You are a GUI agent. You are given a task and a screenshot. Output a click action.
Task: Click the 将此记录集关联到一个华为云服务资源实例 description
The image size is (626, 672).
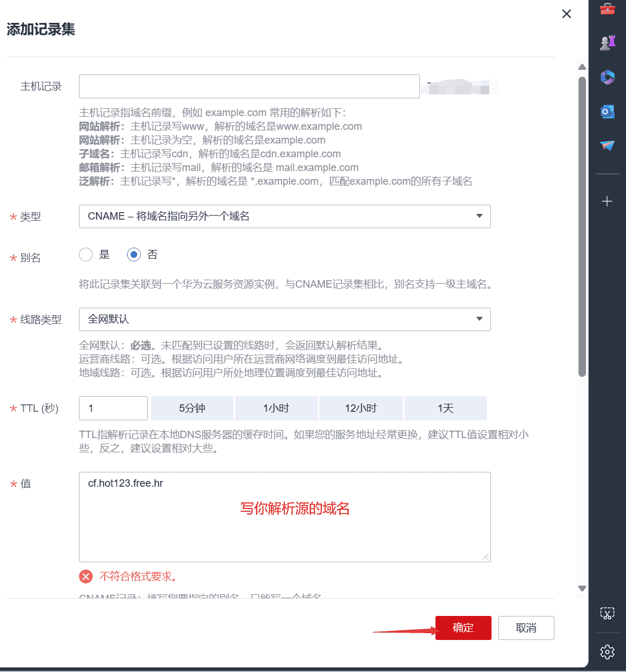pyautogui.click(x=287, y=284)
